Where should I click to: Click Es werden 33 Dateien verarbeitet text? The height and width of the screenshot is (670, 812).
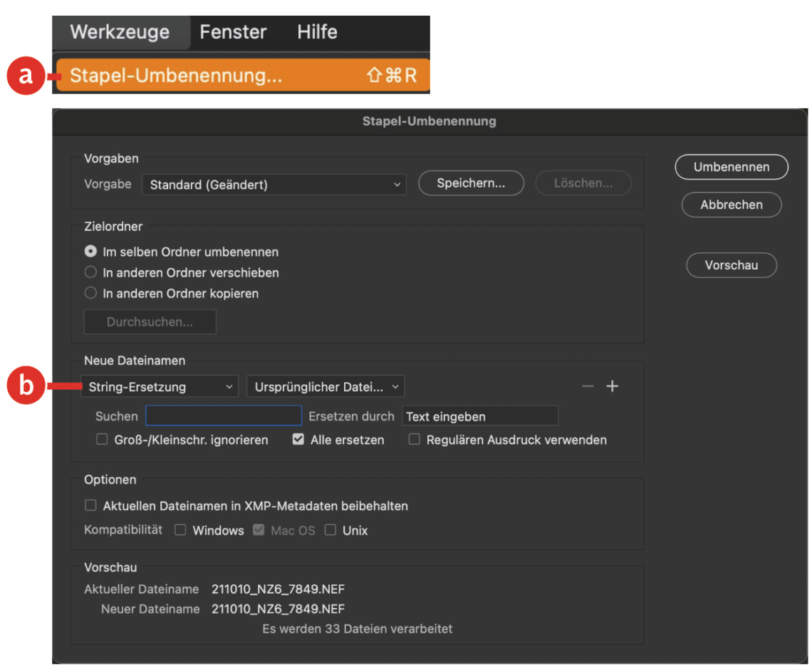[x=358, y=629]
